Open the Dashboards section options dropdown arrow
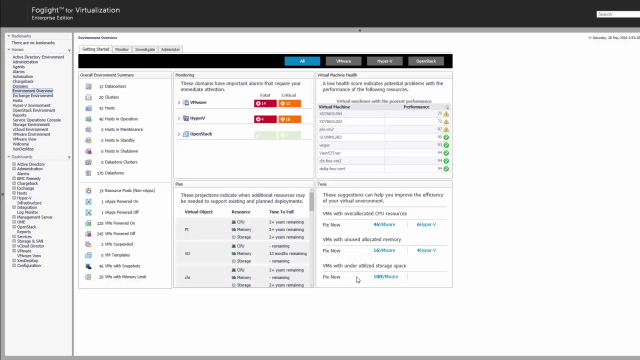The image size is (640, 360). coord(69,157)
